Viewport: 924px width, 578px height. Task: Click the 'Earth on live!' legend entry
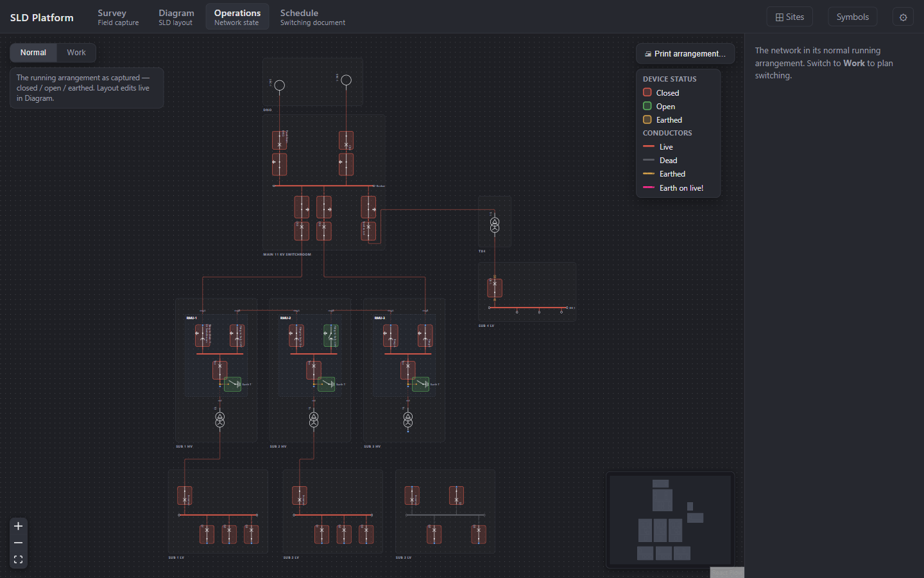click(x=673, y=188)
